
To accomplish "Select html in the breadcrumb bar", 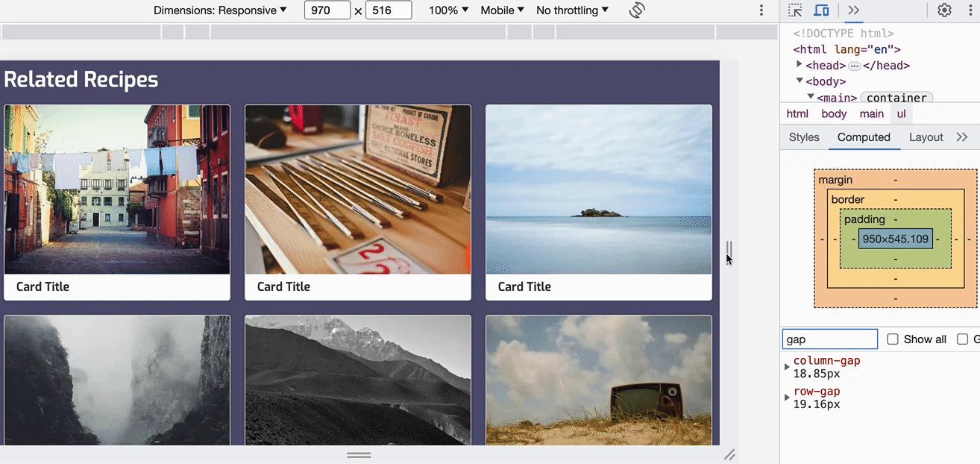I will 797,114.
